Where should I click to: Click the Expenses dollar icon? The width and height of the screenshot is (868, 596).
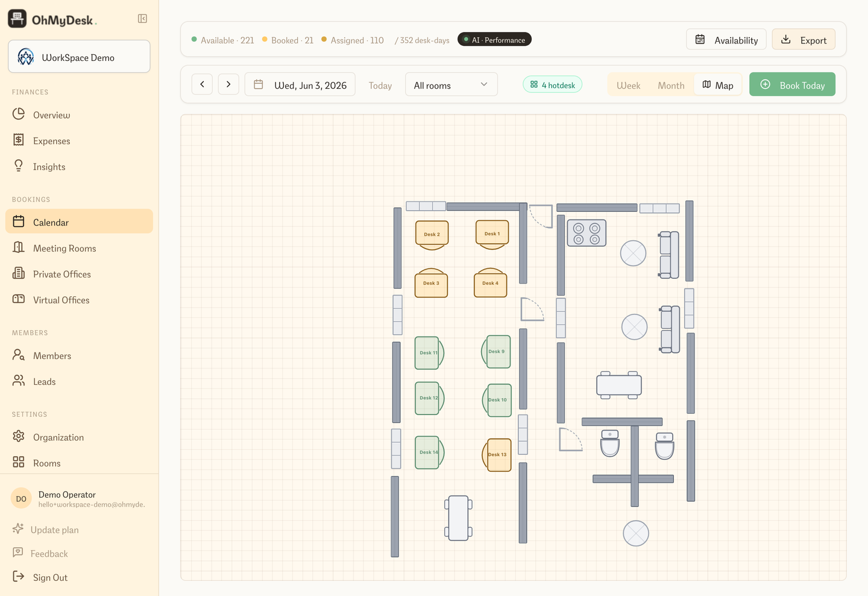pos(19,140)
